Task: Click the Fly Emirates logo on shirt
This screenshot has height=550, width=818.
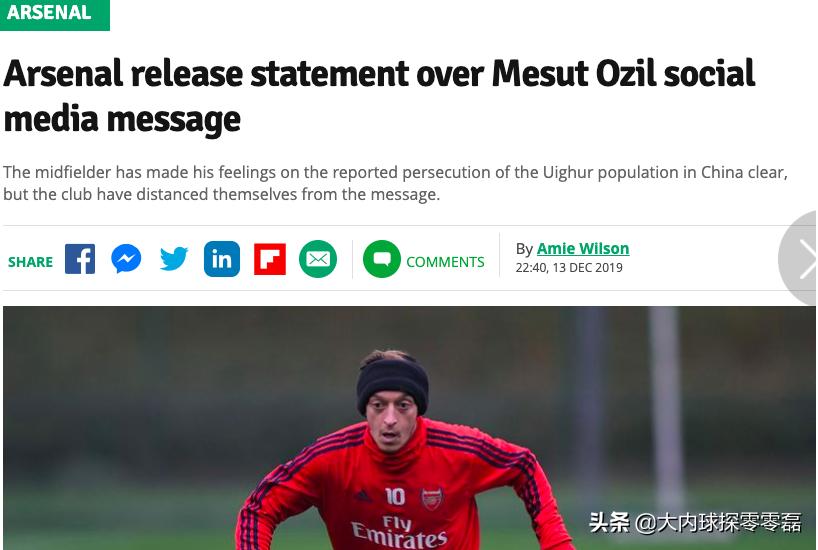Action: 398,531
